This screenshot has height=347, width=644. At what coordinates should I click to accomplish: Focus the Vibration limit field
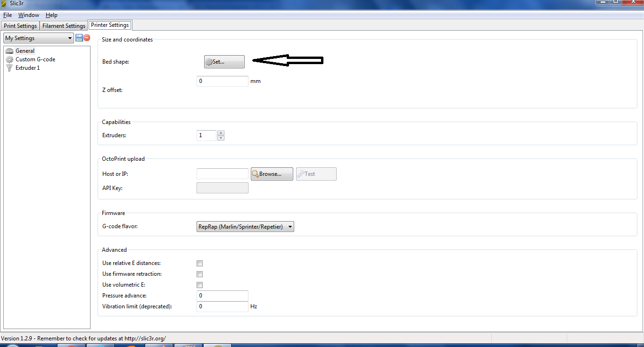(x=222, y=306)
